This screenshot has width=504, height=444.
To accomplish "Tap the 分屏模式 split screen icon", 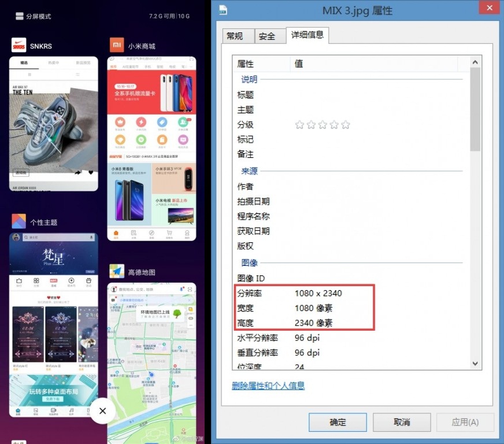I will [20, 16].
